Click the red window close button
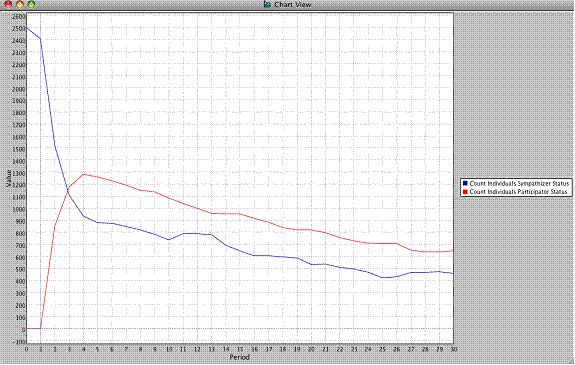 coord(8,4)
